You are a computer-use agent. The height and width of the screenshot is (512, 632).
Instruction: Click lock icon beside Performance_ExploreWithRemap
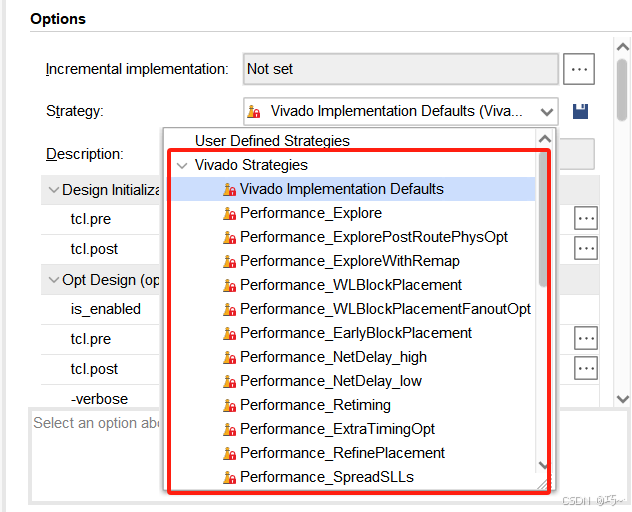[x=229, y=261]
